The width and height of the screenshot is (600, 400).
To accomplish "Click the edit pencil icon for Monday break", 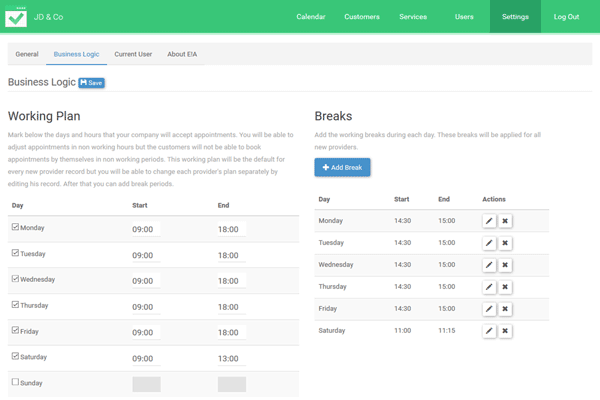I will tap(489, 221).
